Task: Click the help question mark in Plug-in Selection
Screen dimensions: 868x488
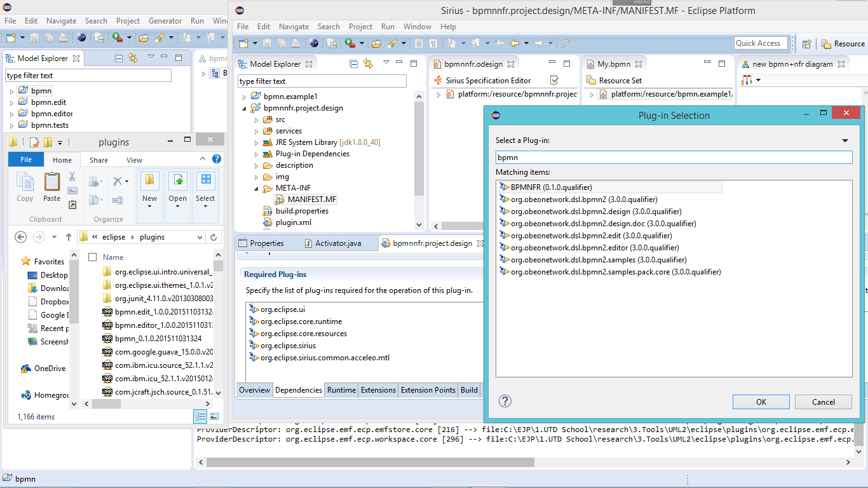Action: (x=505, y=401)
